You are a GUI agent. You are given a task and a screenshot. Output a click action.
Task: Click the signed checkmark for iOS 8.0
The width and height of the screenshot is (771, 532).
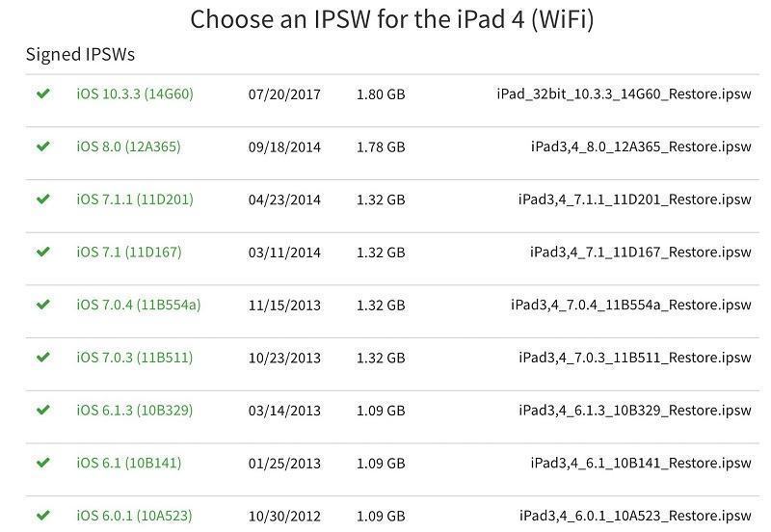[42, 146]
